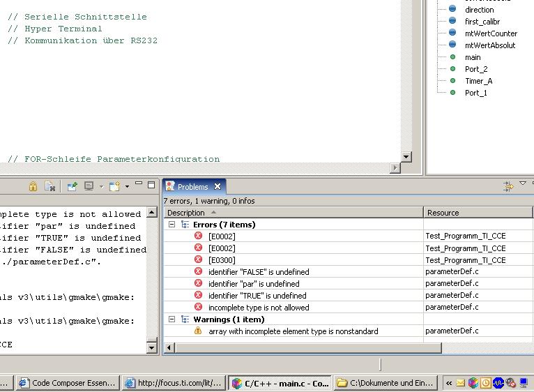Image resolution: width=534 pixels, height=392 pixels.
Task: Select direction variable in outline
Action: pyautogui.click(x=479, y=10)
